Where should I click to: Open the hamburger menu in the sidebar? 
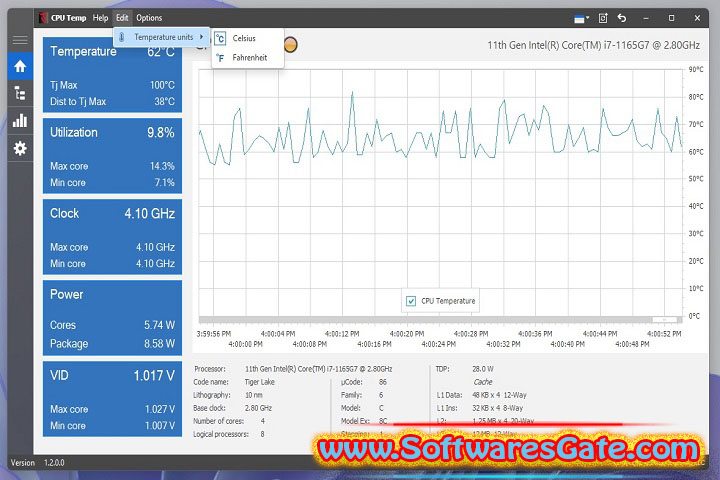[x=20, y=40]
